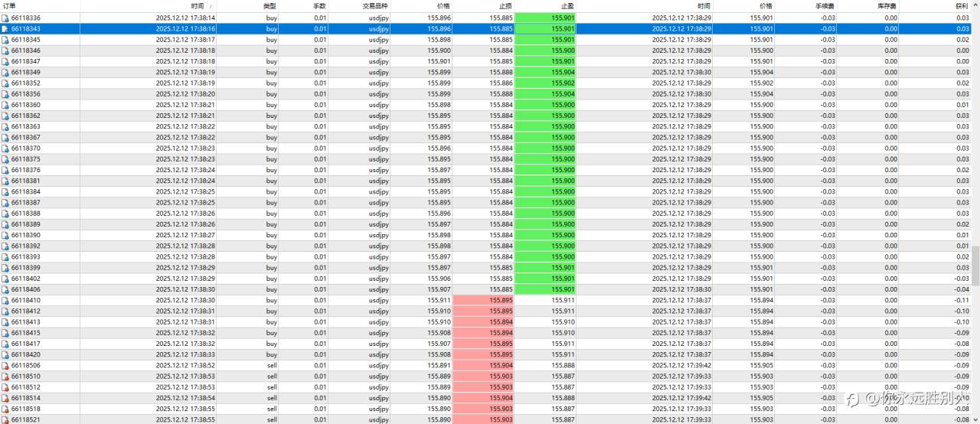Select order number 66118392
This screenshot has height=424, width=980.
click(26, 246)
